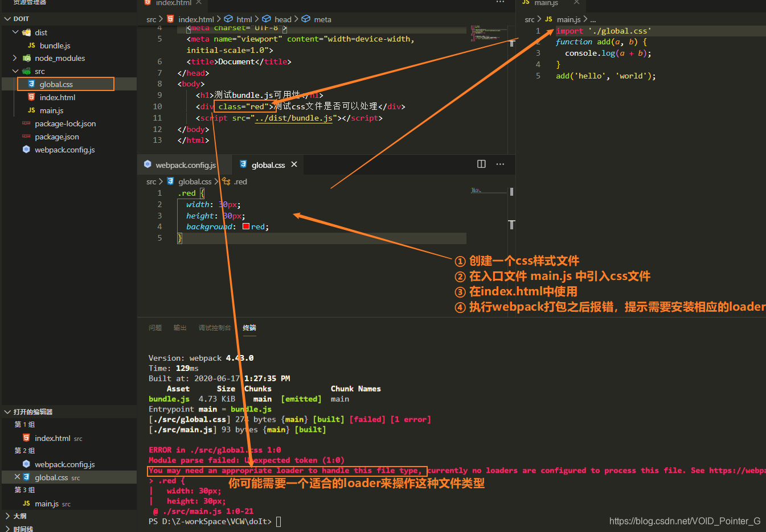Image resolution: width=766 pixels, height=532 pixels.
Task: Collapse the dist folder
Action: pos(15,32)
